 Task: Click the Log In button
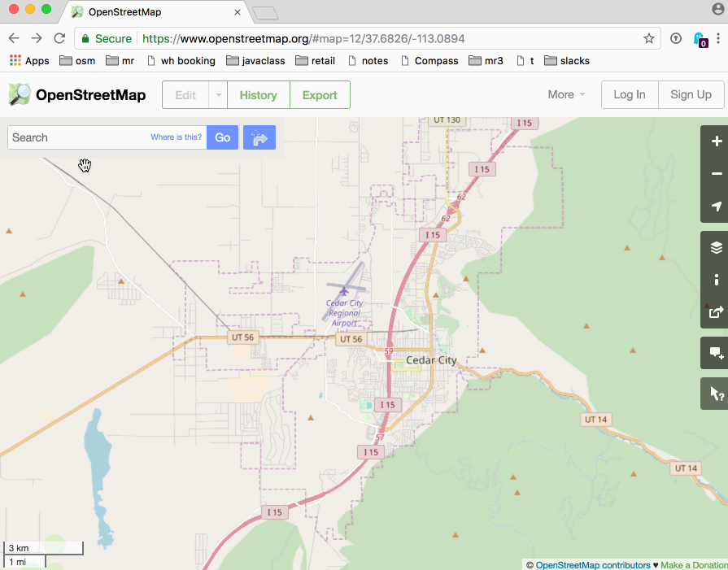point(630,94)
